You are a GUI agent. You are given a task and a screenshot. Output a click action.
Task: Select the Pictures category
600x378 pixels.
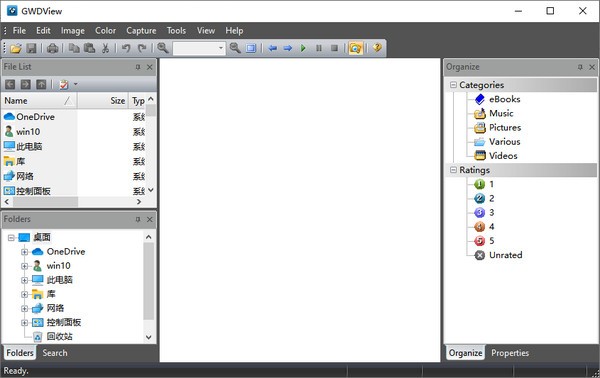505,127
